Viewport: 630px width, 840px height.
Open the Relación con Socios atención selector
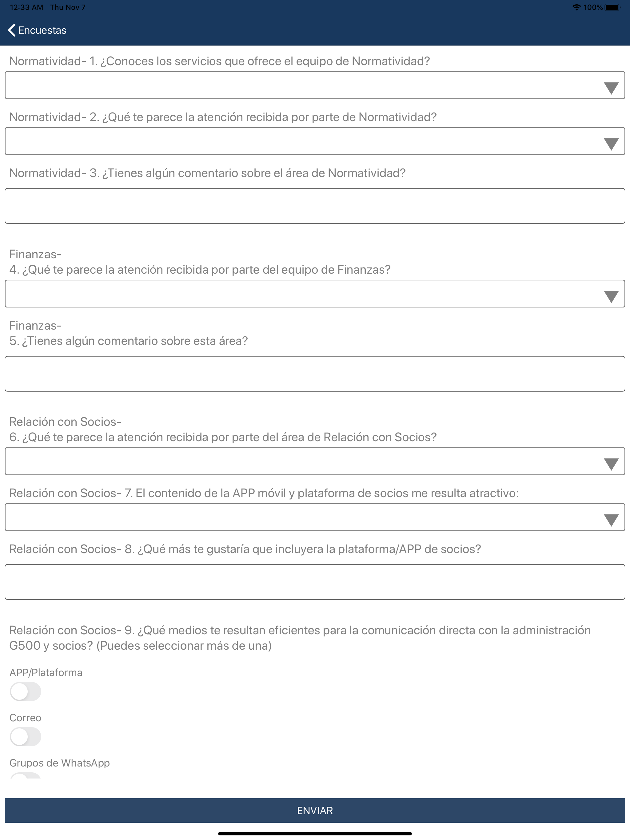tap(315, 461)
